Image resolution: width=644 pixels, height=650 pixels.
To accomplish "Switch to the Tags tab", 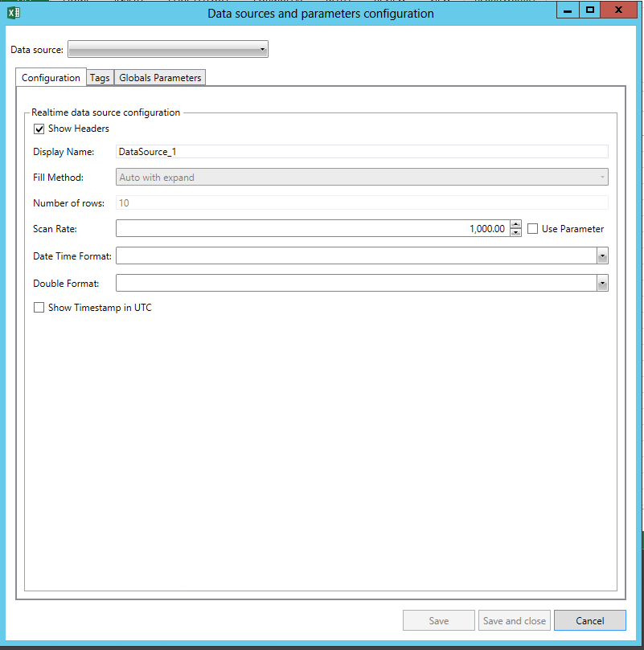I will pyautogui.click(x=100, y=78).
